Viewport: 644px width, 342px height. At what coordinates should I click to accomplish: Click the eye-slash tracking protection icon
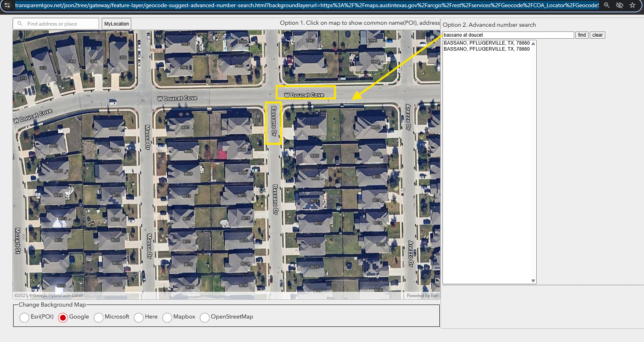(619, 5)
